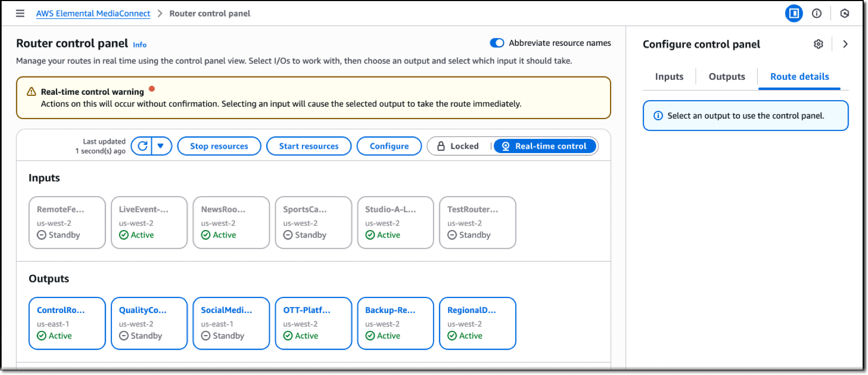Open the hamburger navigation menu
The width and height of the screenshot is (868, 375).
click(20, 13)
